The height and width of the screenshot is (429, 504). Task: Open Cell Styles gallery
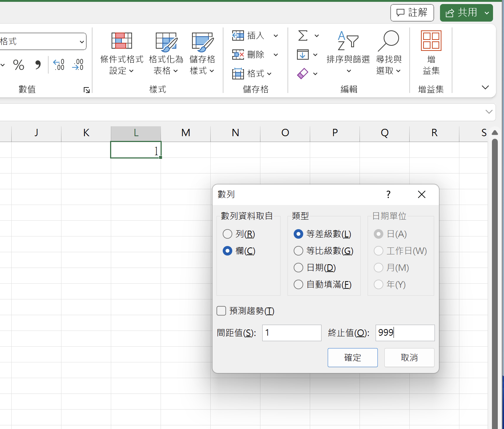pos(202,42)
